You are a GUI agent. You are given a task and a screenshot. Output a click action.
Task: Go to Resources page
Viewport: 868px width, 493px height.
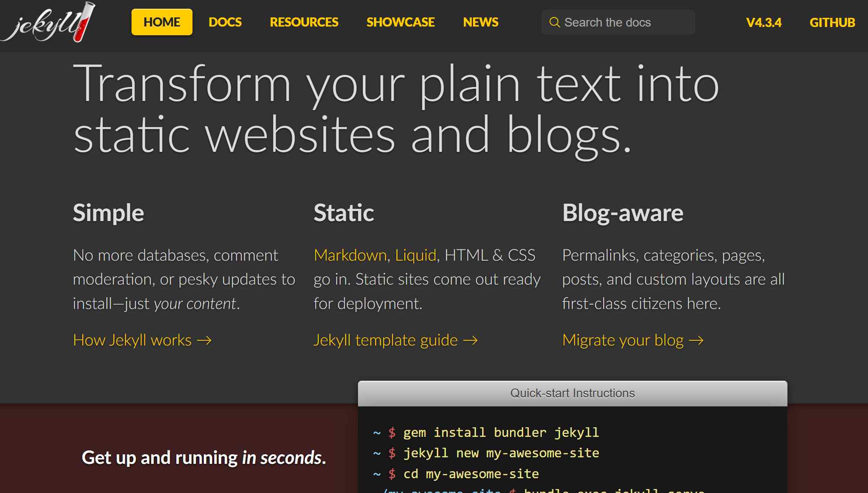(x=304, y=22)
